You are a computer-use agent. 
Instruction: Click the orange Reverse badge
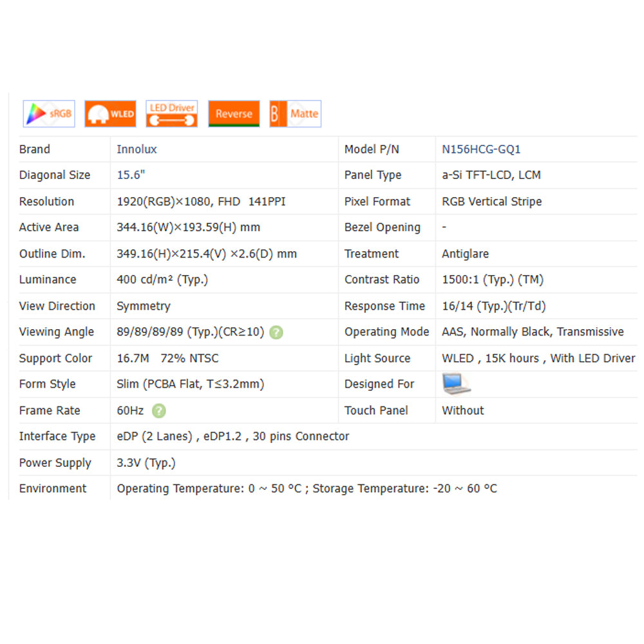coord(234,114)
